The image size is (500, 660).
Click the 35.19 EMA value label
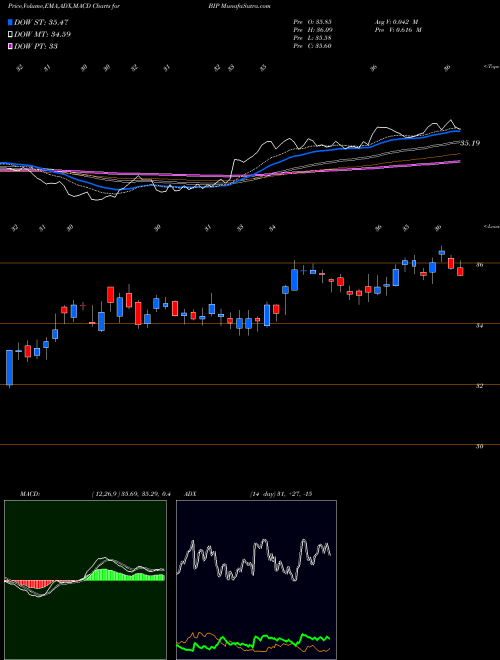[x=470, y=143]
